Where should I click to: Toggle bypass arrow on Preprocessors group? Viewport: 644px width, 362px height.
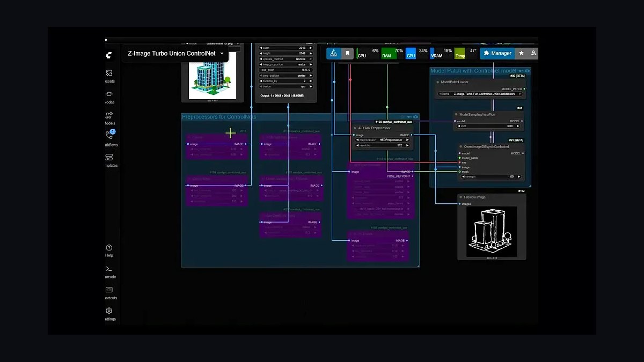click(409, 117)
